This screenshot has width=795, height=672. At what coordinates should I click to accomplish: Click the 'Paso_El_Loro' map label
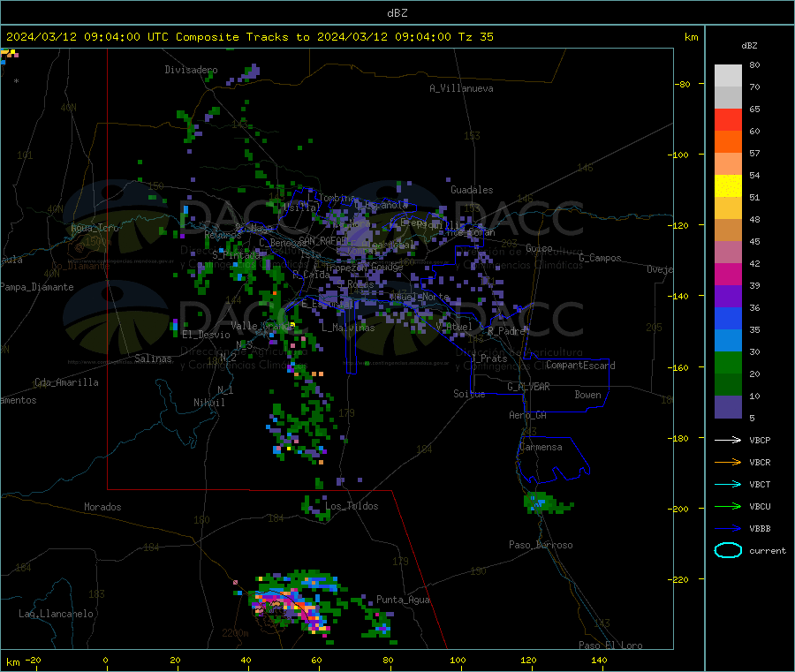pos(610,646)
